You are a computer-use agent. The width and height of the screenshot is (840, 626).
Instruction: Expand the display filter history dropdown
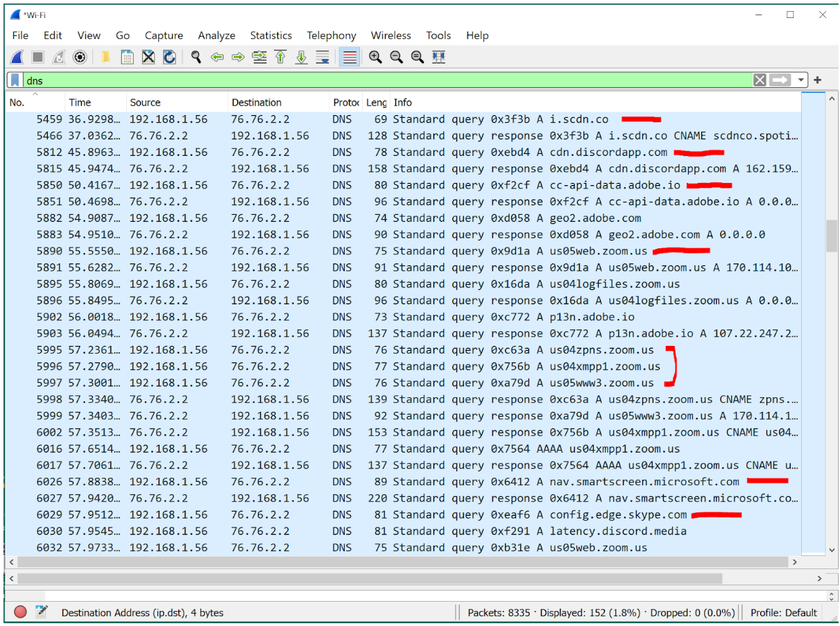pyautogui.click(x=801, y=80)
